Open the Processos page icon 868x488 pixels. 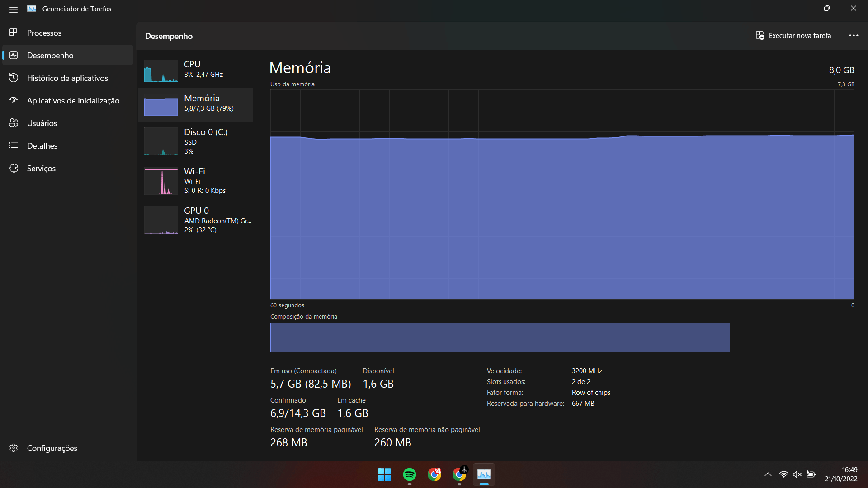pos(14,33)
